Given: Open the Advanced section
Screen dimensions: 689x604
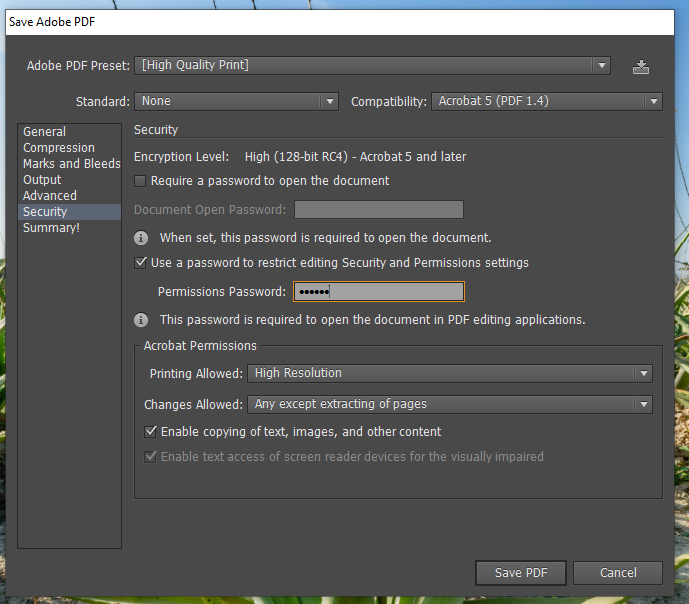Looking at the screenshot, I should tap(69, 196).
